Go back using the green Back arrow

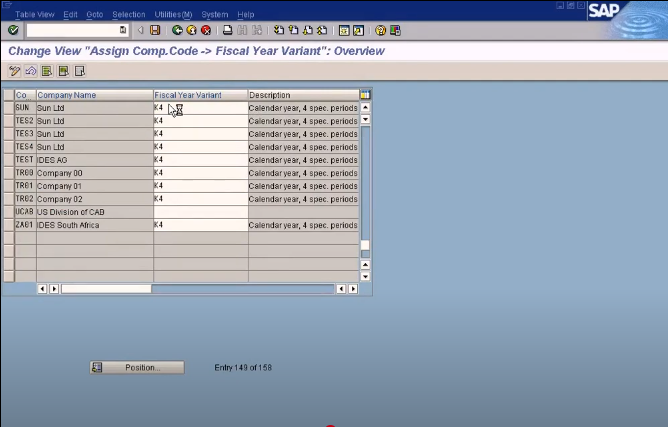(177, 30)
